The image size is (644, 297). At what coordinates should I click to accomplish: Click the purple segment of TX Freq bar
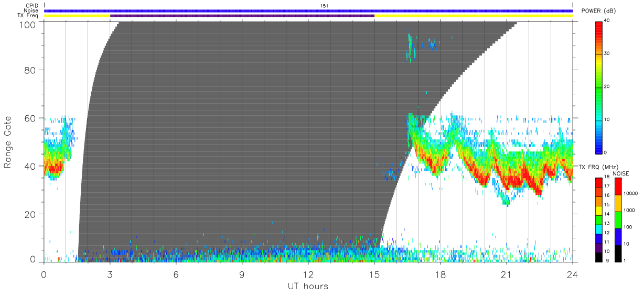click(x=242, y=16)
